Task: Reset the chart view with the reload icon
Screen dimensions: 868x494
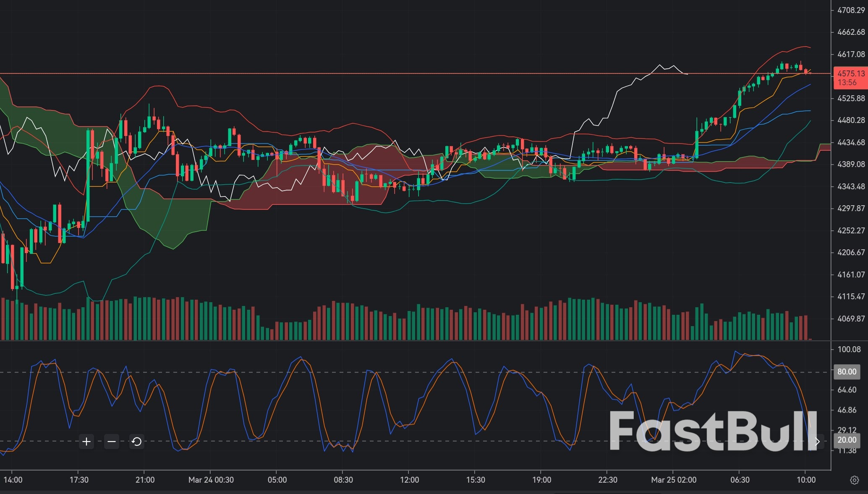Action: [136, 442]
